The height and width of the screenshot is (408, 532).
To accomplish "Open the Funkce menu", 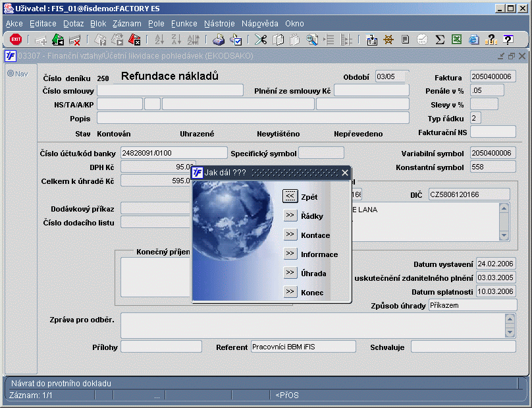I will pyautogui.click(x=184, y=23).
